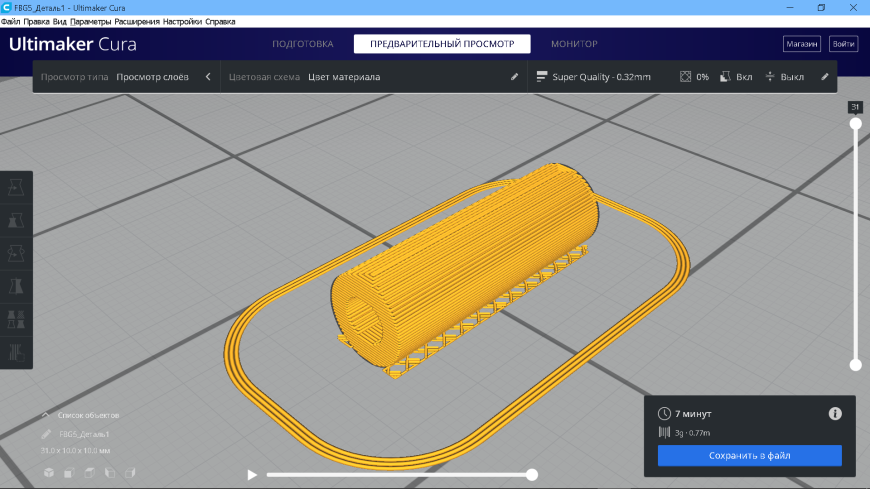Viewport: 870px width, 489px height.
Task: Click the info icon in print summary
Action: [x=834, y=414]
